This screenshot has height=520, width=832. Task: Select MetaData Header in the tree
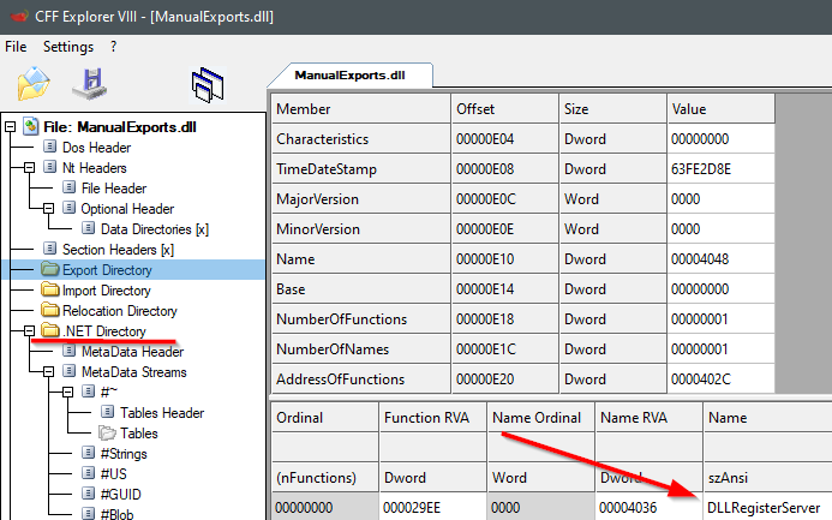coord(133,351)
